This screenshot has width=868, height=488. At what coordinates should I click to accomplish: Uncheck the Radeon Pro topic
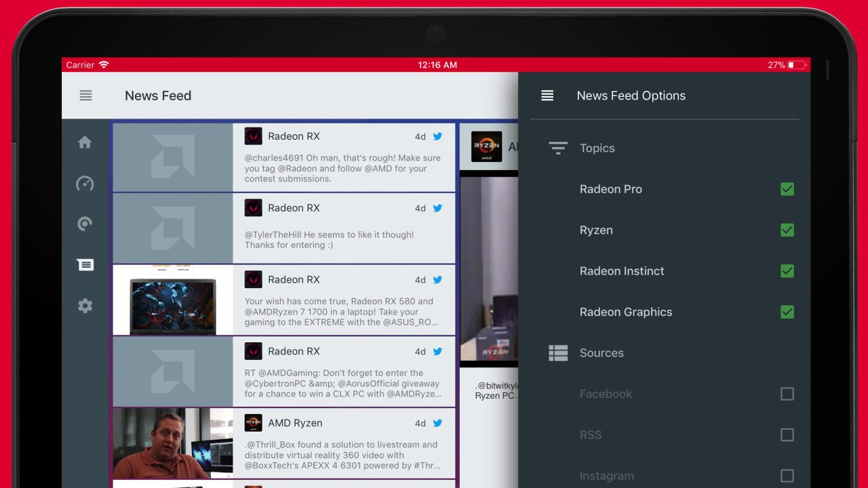(x=787, y=189)
